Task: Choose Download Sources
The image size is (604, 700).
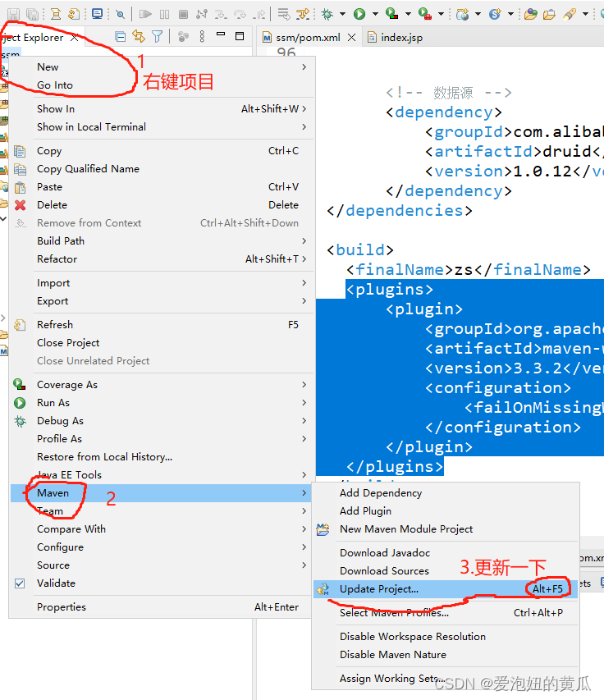Action: (446, 571)
